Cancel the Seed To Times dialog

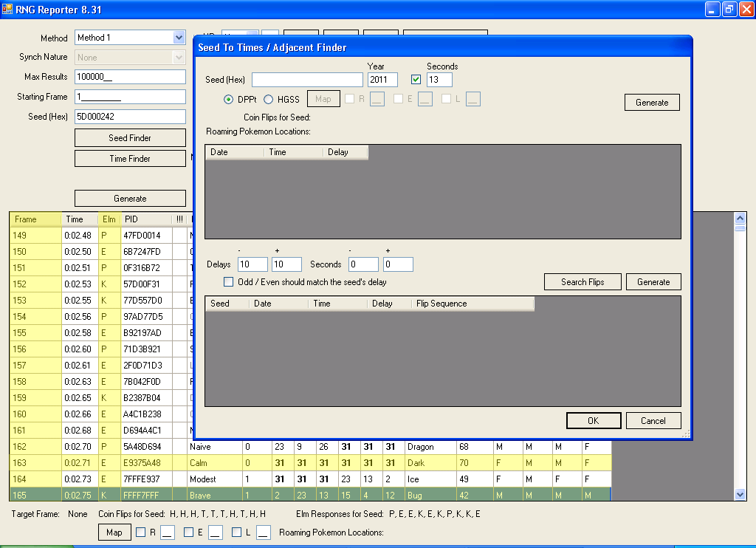653,421
